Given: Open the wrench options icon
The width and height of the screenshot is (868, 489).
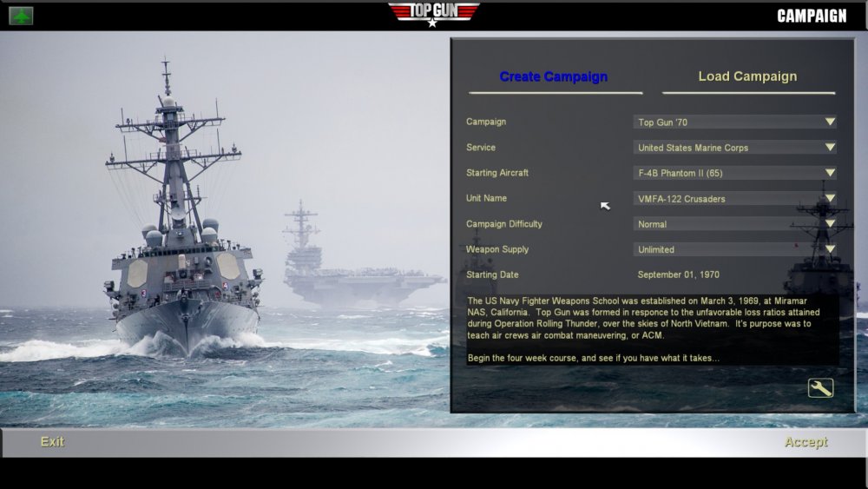Looking at the screenshot, I should pos(820,387).
